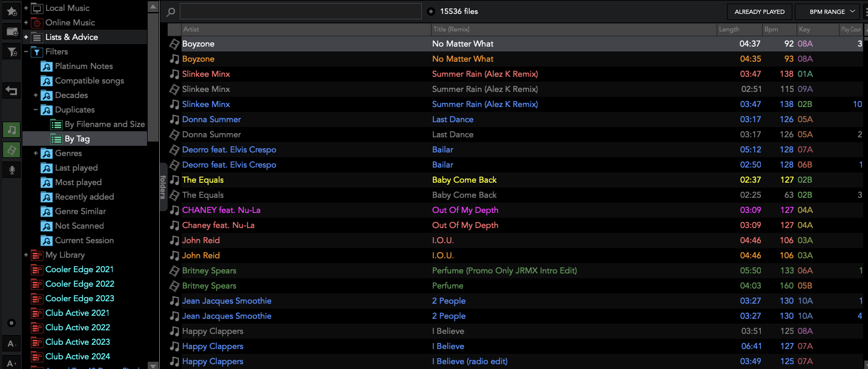Click the add favorite folder star icon

[x=12, y=11]
